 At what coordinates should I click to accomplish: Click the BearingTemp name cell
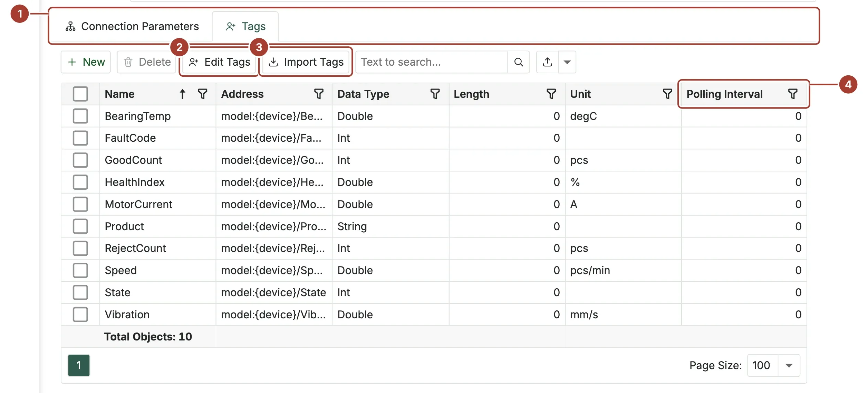158,116
